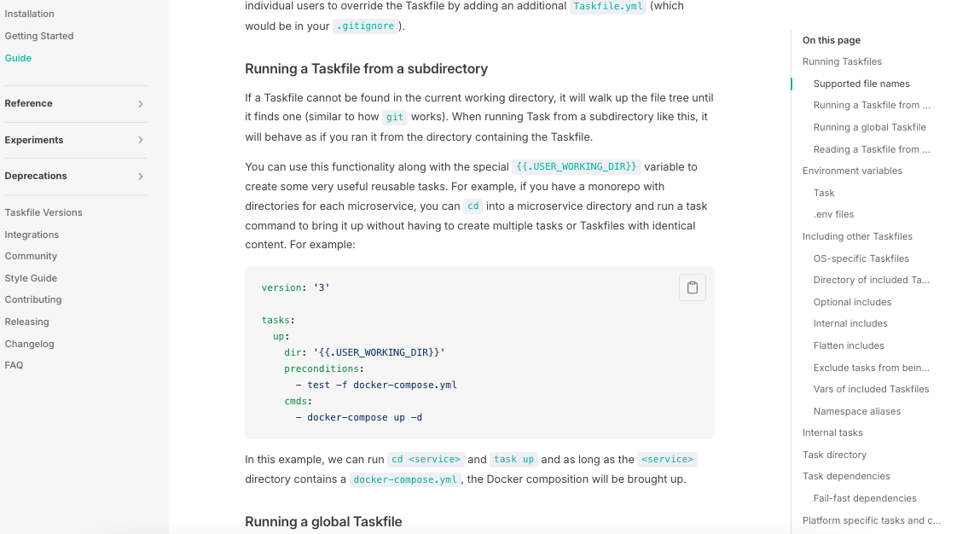
Task: Go to OS-specific Taskfiles section
Action: (861, 258)
